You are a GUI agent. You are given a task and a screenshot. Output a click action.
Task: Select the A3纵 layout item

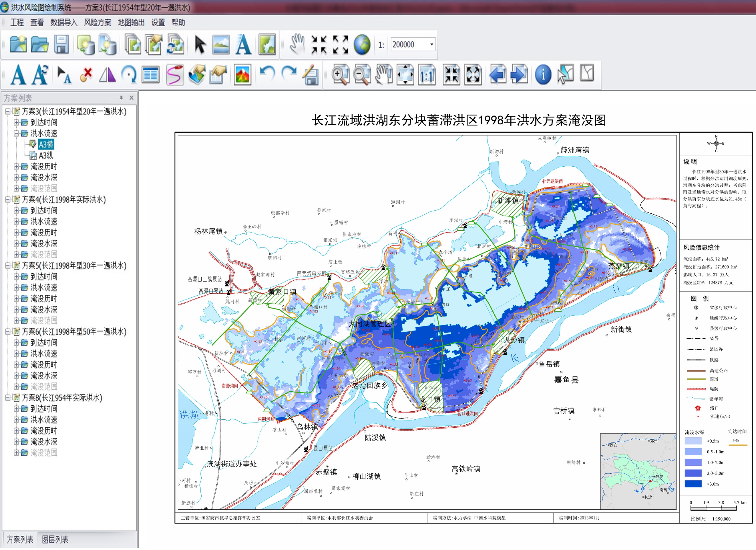point(46,155)
